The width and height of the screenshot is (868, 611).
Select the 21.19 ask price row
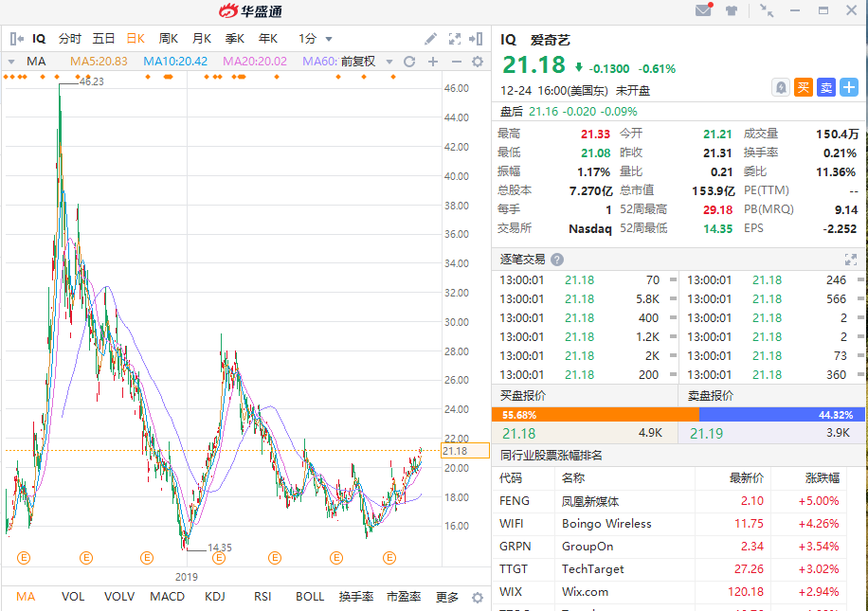click(772, 433)
